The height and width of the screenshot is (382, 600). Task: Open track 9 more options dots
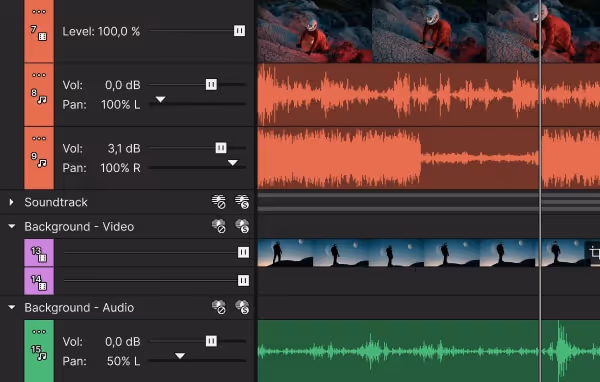[39, 139]
